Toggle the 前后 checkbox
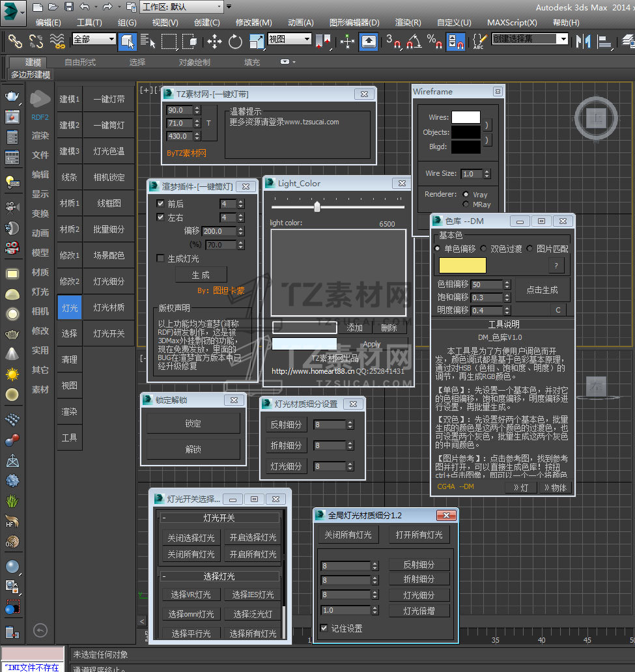This screenshot has height=672, width=635. click(160, 204)
